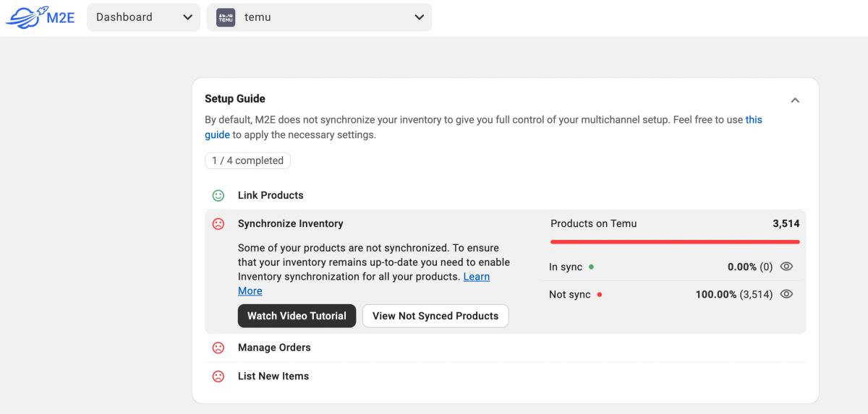Click the M2E rocket logo
Screen dimensions: 868x414
tap(40, 17)
